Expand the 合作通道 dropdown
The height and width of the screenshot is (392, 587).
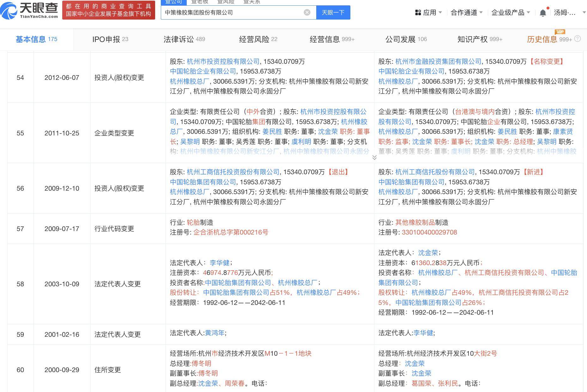click(466, 13)
